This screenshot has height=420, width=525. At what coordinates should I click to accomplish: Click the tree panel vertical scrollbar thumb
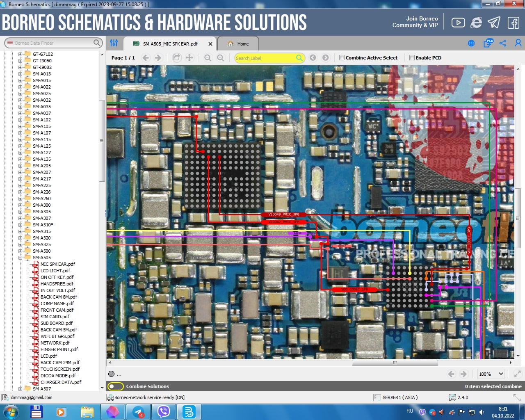tap(102, 141)
